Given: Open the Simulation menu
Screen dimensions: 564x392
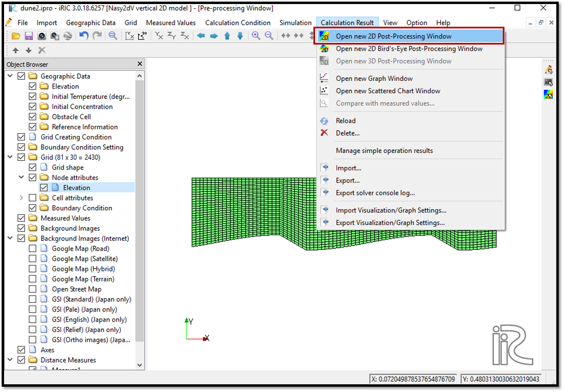Looking at the screenshot, I should [x=296, y=23].
